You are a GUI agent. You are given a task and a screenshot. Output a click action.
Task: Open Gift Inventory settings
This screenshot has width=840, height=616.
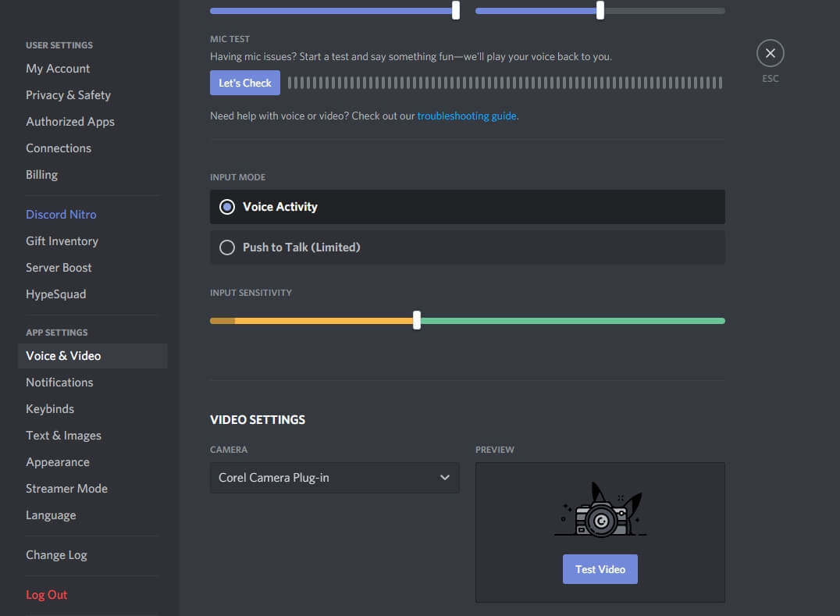click(x=62, y=241)
